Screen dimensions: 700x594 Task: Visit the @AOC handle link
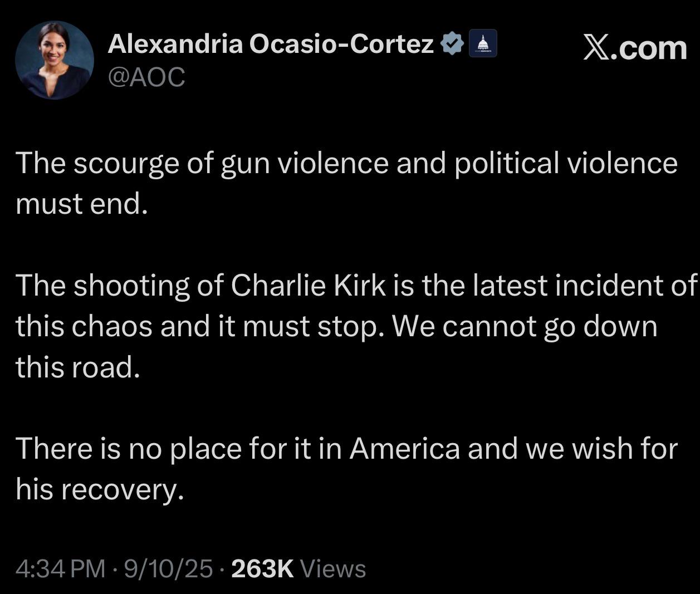(x=146, y=77)
